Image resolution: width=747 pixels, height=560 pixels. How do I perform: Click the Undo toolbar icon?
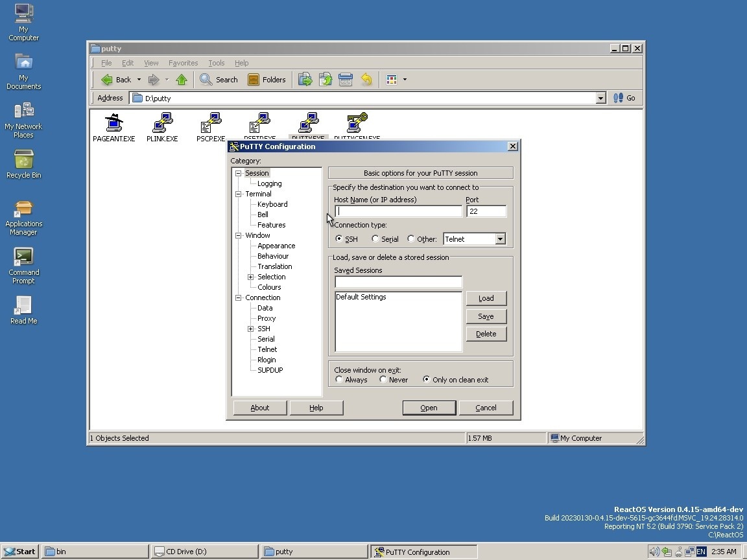point(366,80)
